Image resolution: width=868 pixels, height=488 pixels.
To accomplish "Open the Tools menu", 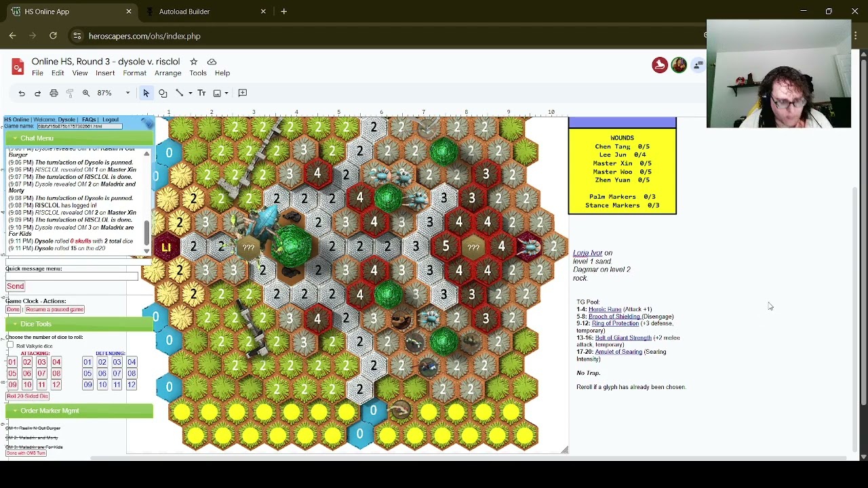I will (198, 73).
